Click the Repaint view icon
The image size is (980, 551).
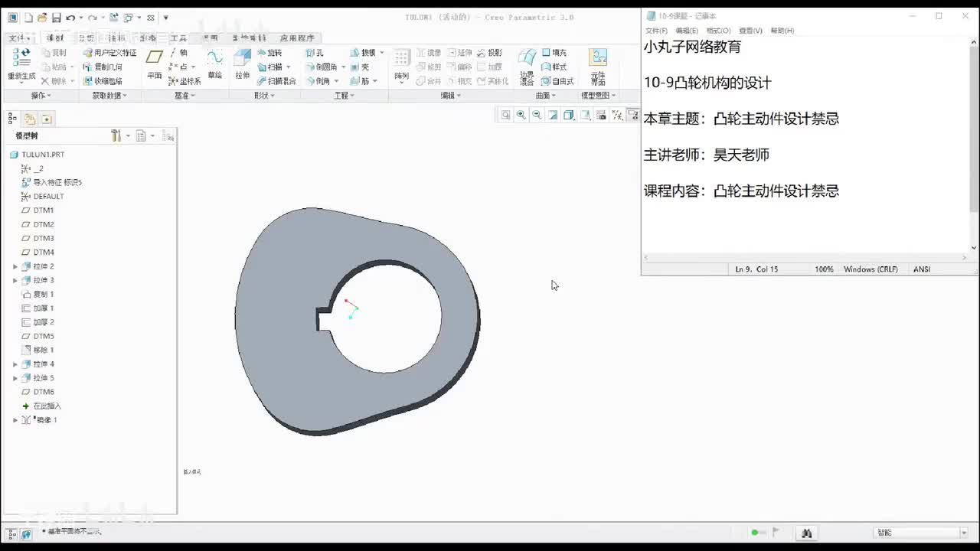coord(553,115)
